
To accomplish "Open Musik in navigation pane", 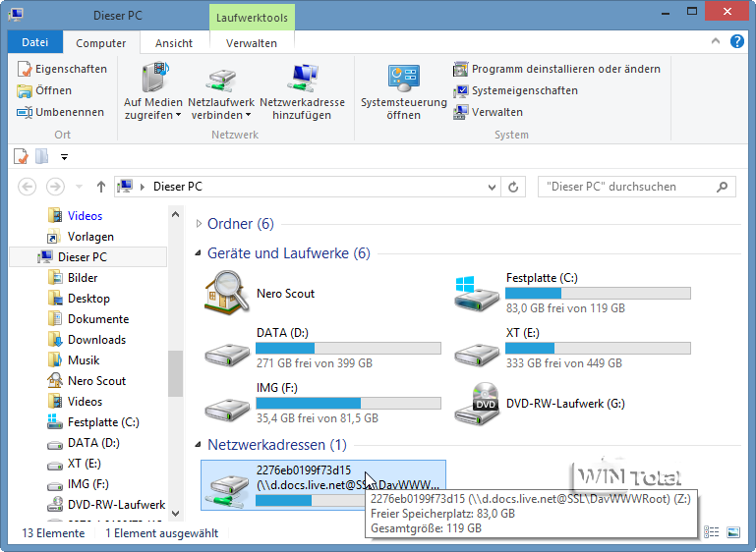I will coord(74,360).
